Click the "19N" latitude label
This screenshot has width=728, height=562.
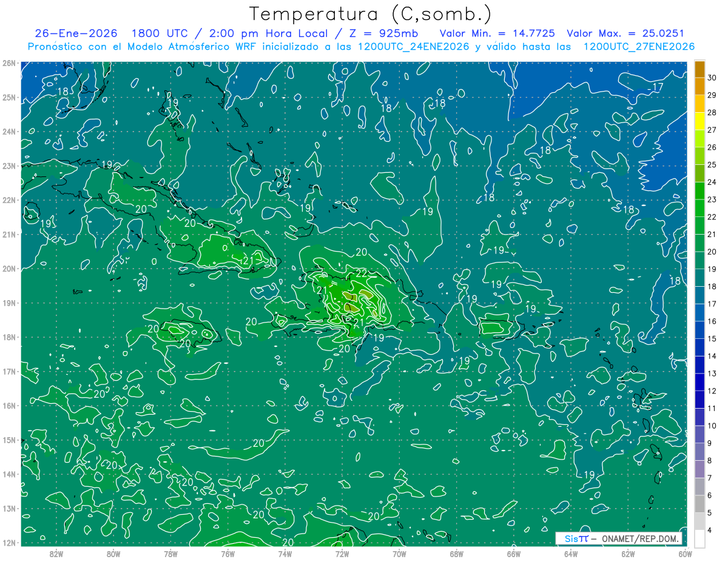coord(8,303)
